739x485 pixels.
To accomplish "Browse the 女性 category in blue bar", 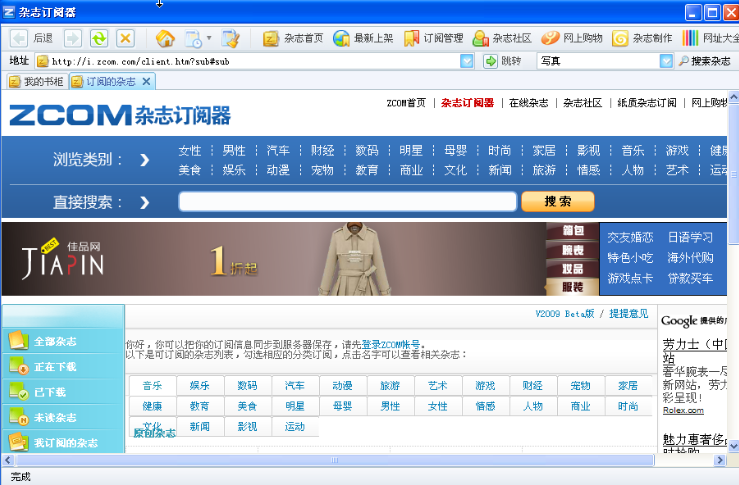I will tap(189, 151).
